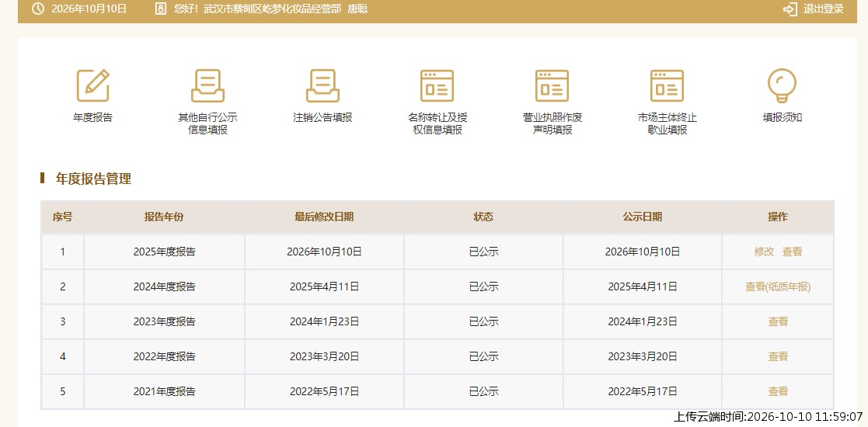The height and width of the screenshot is (427, 868).
Task: Click the logout arrow icon
Action: (x=790, y=9)
